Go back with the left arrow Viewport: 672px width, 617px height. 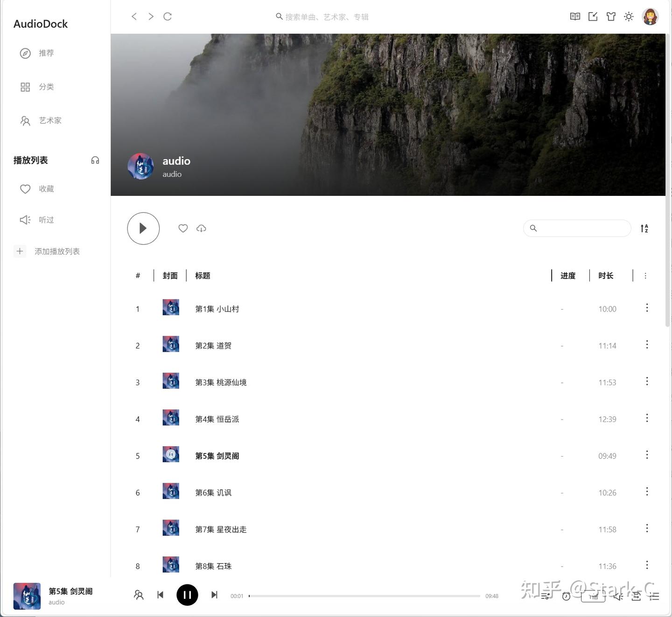(134, 16)
